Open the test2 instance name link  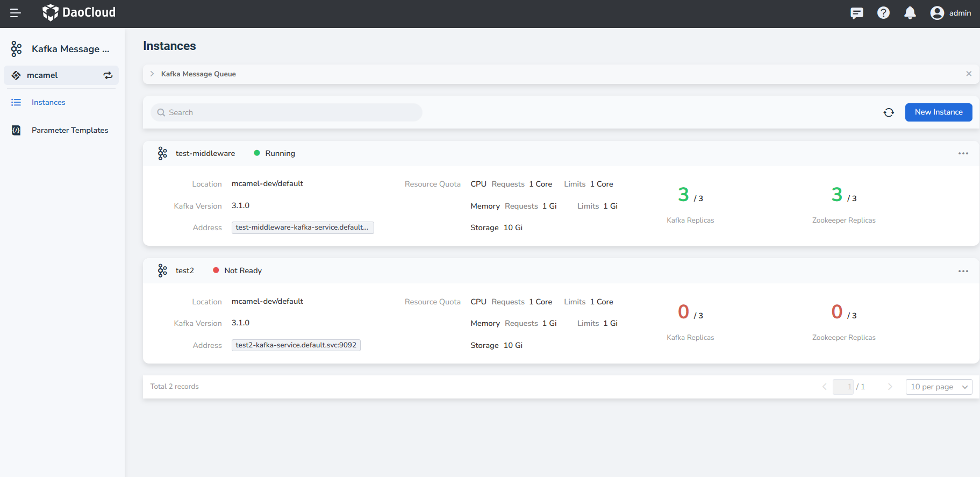pyautogui.click(x=184, y=270)
